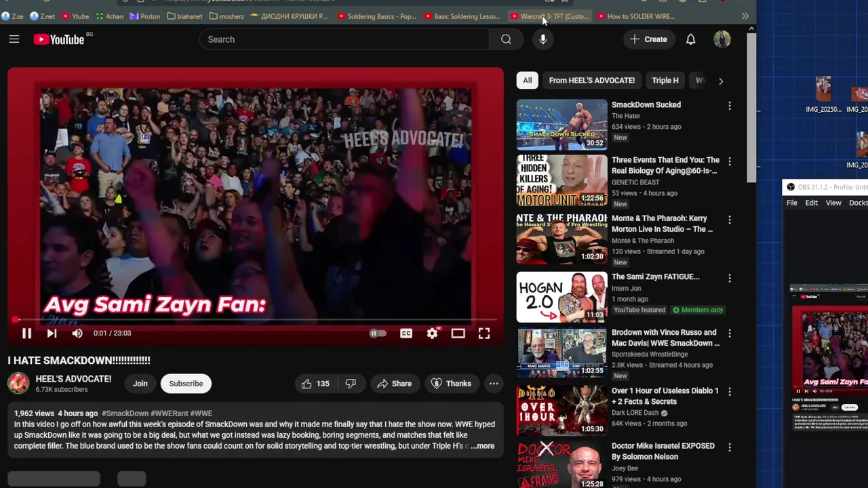This screenshot has width=868, height=488.
Task: Join the HEEL'S ADVOCATE! channel
Action: (x=140, y=384)
